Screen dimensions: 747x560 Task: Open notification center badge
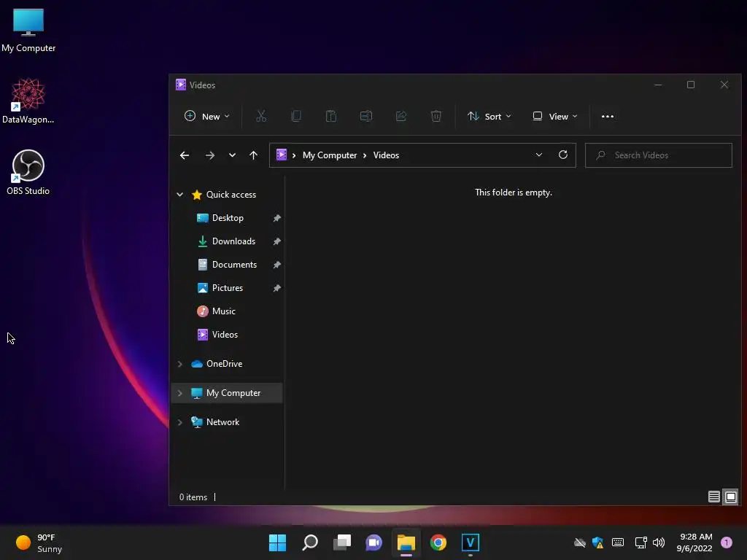tap(727, 542)
